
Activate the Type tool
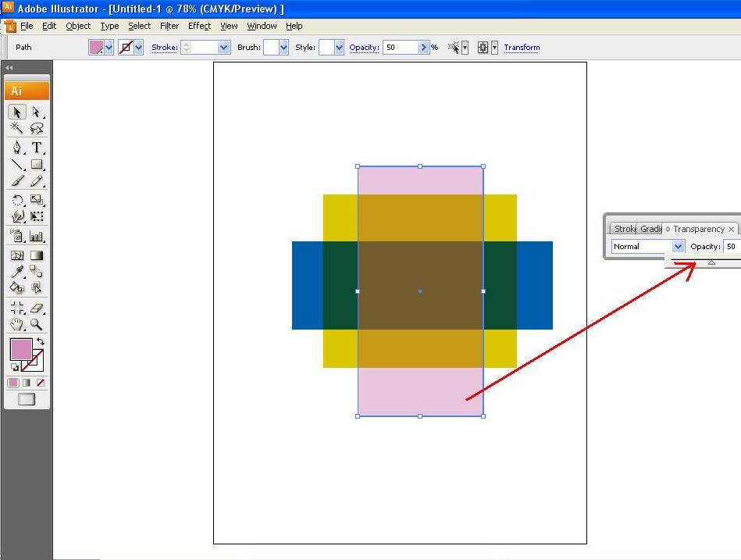pos(36,148)
